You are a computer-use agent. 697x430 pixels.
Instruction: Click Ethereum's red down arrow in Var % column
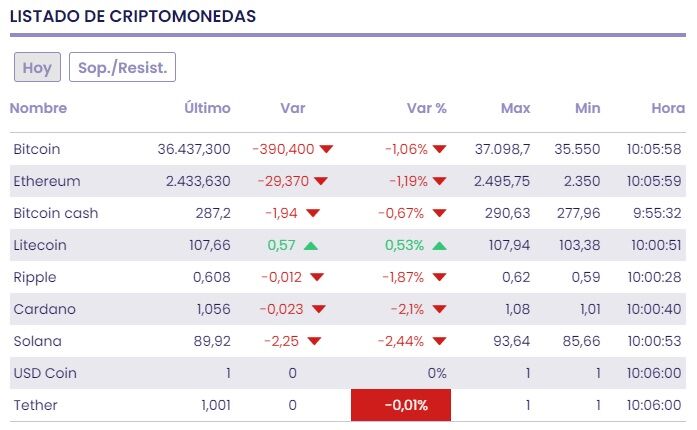pos(439,182)
